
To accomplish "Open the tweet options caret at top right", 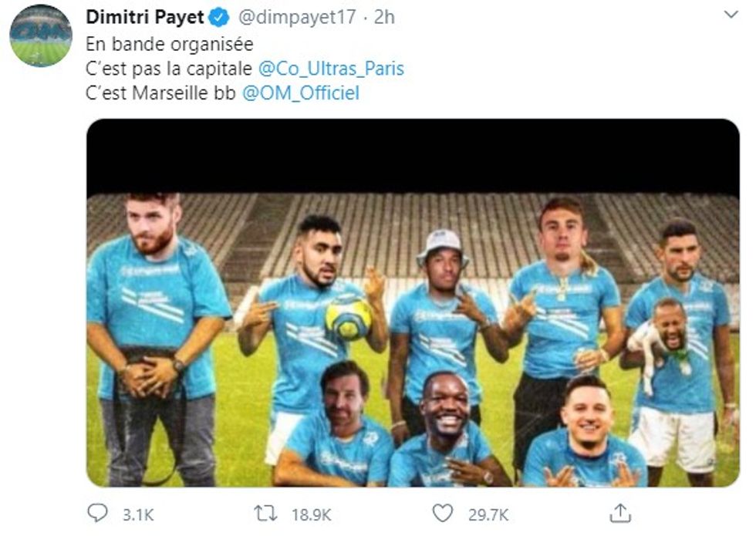I will [730, 14].
